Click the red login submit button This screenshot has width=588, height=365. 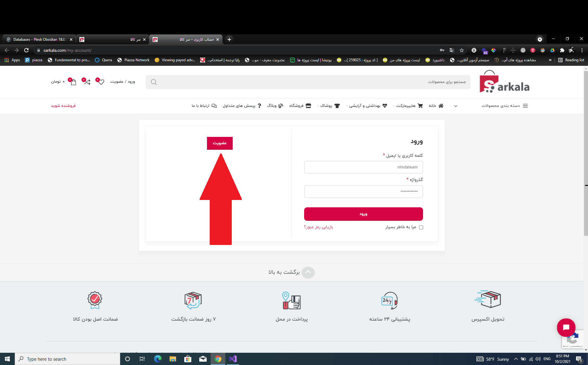coord(363,214)
